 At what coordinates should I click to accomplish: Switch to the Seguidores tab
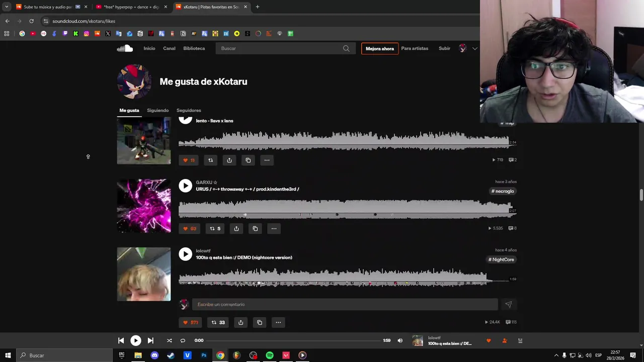click(x=189, y=110)
